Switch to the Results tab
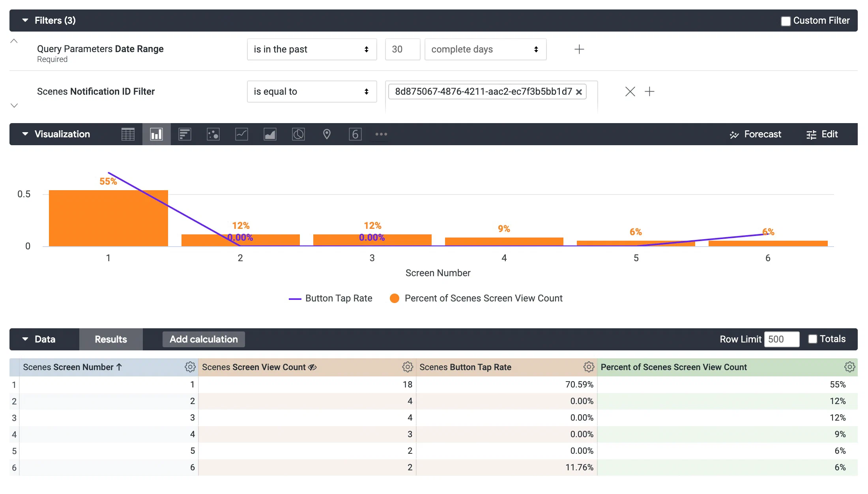This screenshot has height=494, width=868. (x=111, y=339)
